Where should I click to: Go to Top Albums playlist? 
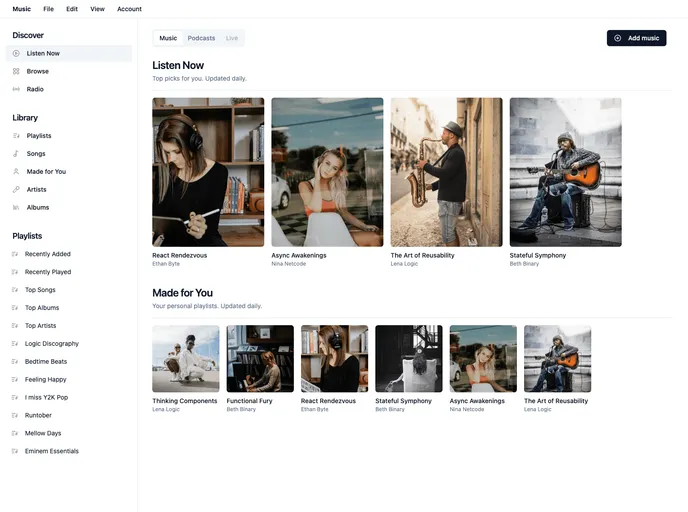tap(42, 308)
